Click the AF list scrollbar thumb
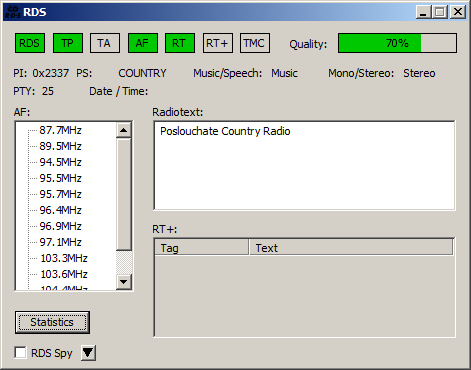Viewport: 471px width, 370px height. [124, 195]
